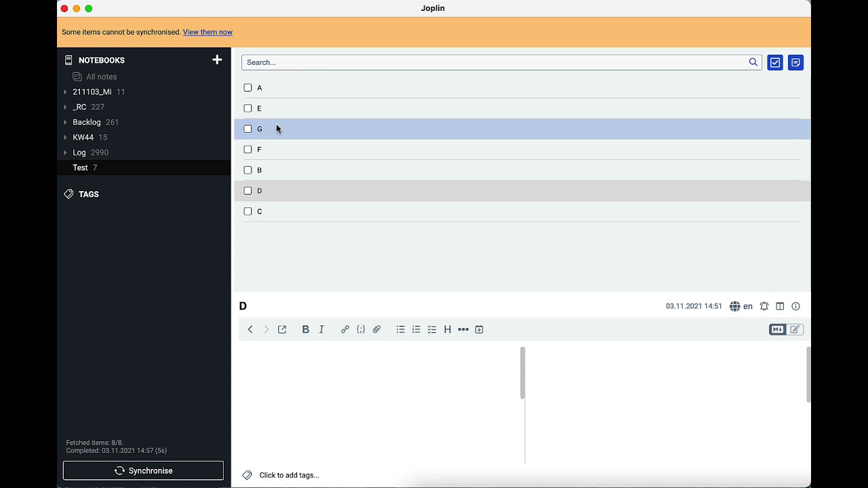Set an alarm with bell icon
The height and width of the screenshot is (488, 868).
(x=764, y=306)
